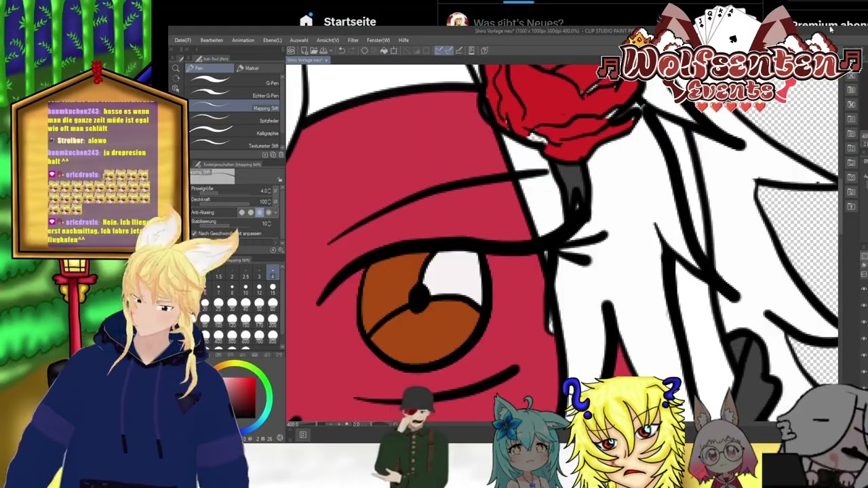
Task: Adjust the Deckkraft slider bar
Action: 224,204
